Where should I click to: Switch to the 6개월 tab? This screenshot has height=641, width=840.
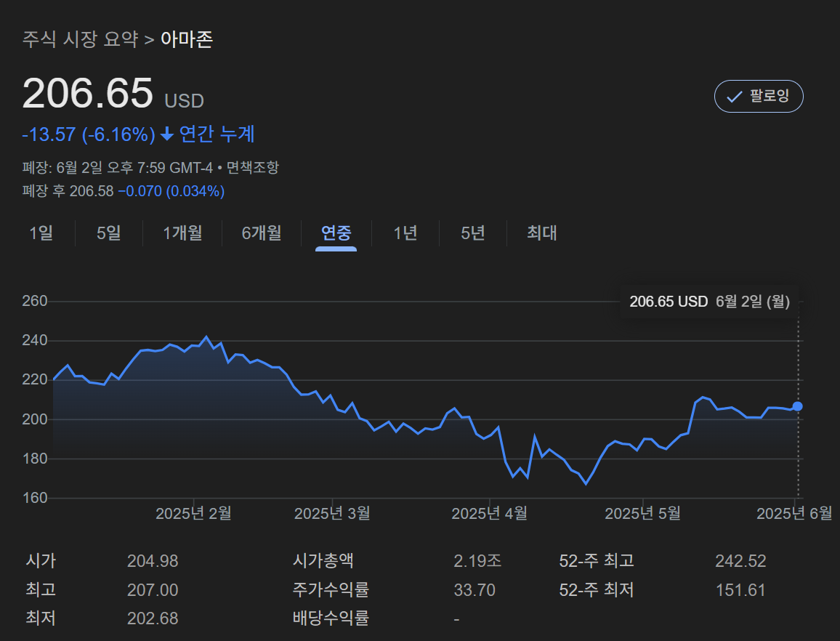tap(262, 233)
